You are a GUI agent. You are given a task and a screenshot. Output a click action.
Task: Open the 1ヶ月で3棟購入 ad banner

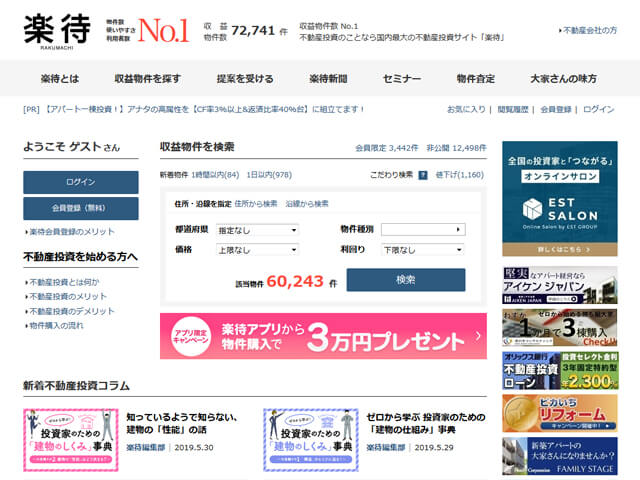point(560,328)
